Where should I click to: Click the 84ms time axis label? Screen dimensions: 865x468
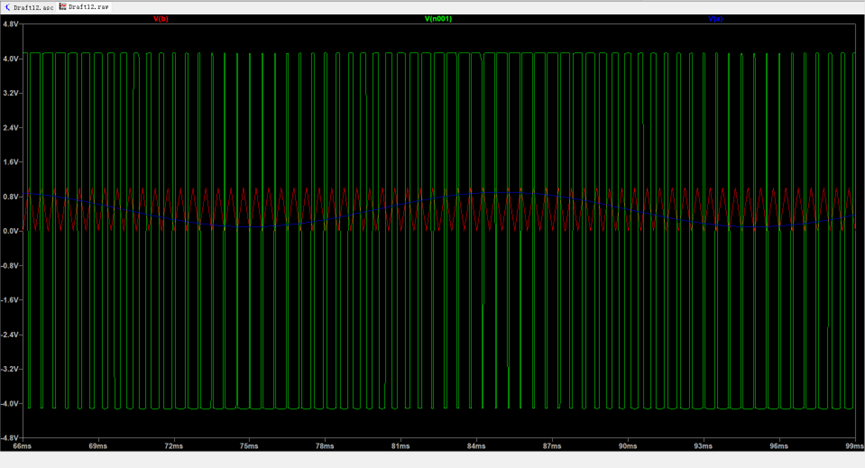click(x=476, y=446)
